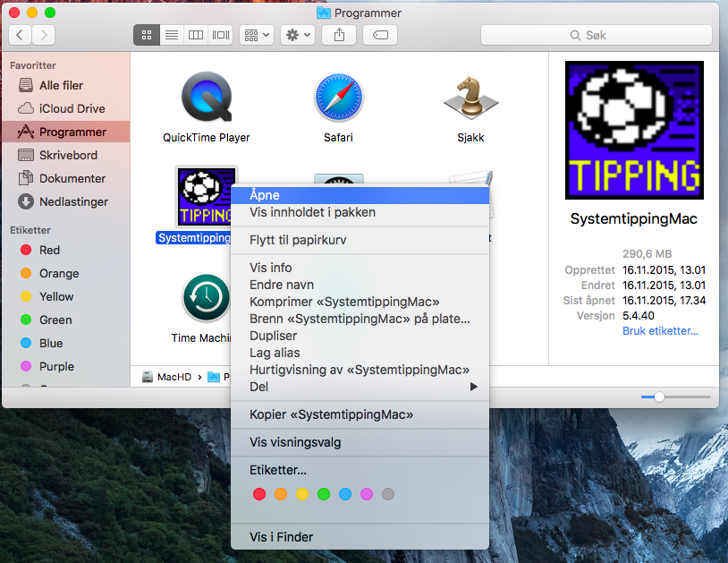Open Nedlastinger in sidebar
The image size is (728, 563).
(x=65, y=201)
